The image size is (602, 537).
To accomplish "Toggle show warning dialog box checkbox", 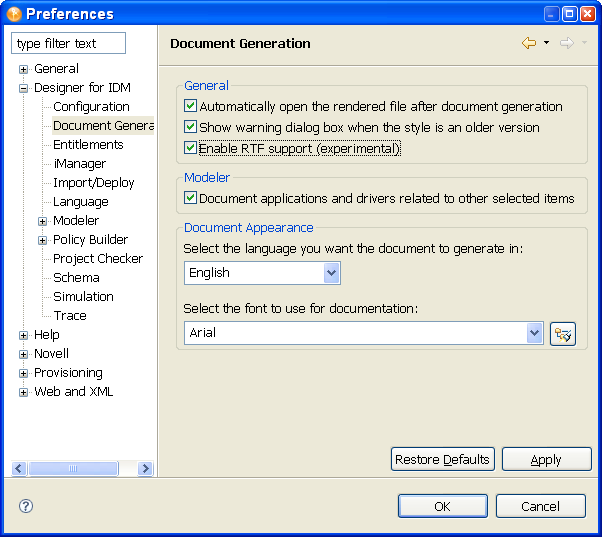I will (x=190, y=127).
